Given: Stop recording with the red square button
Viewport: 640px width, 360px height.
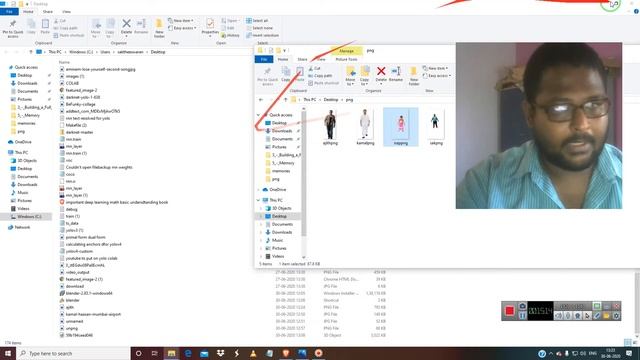Looking at the screenshot, I should click(x=509, y=311).
